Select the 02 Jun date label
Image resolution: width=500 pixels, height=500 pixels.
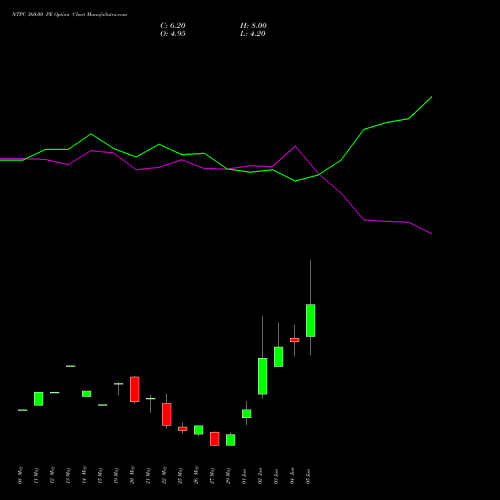pyautogui.click(x=261, y=476)
